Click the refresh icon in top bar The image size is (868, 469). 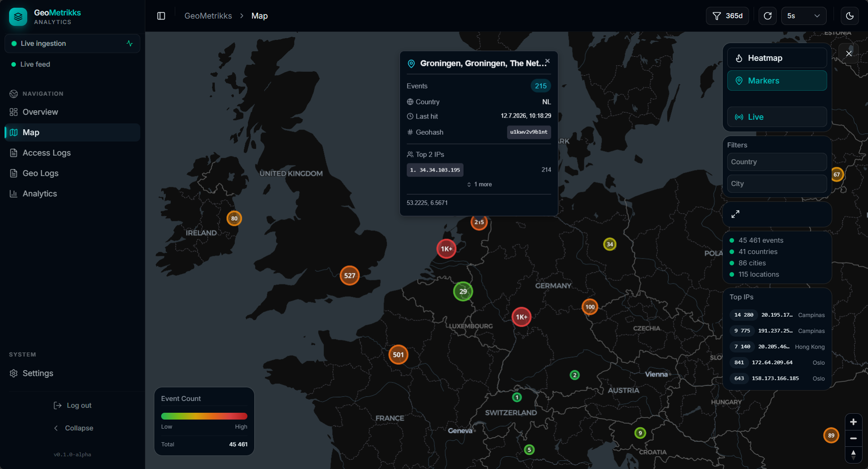[768, 16]
